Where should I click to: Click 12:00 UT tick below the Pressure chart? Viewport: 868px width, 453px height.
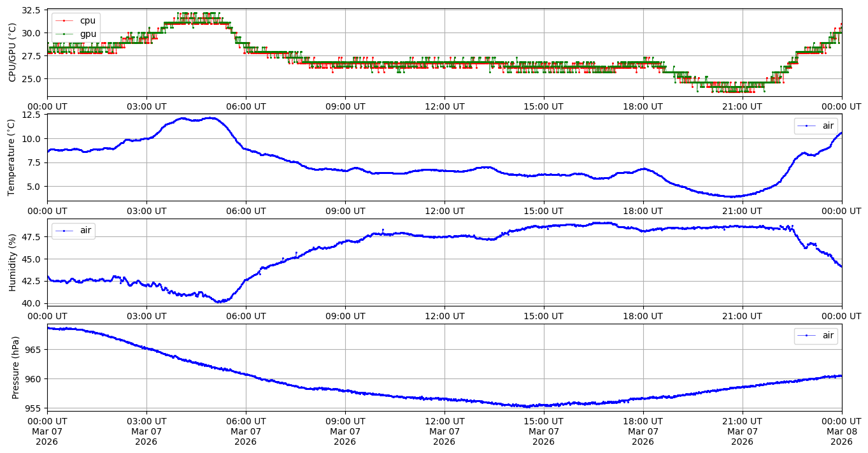tap(445, 421)
